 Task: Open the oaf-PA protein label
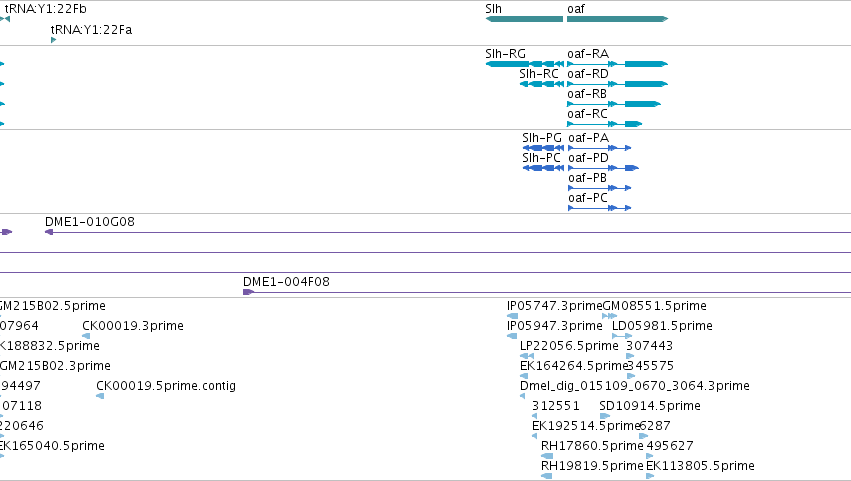588,138
